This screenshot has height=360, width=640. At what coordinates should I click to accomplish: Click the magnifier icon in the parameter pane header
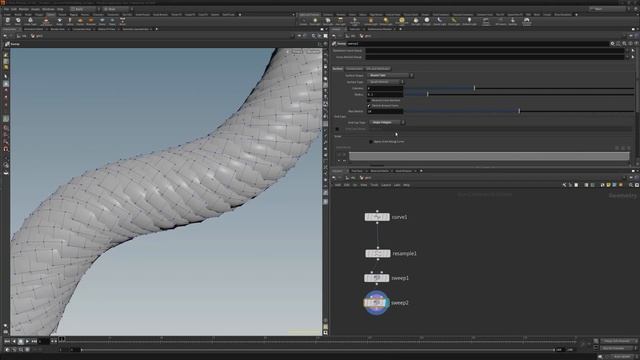pos(624,43)
